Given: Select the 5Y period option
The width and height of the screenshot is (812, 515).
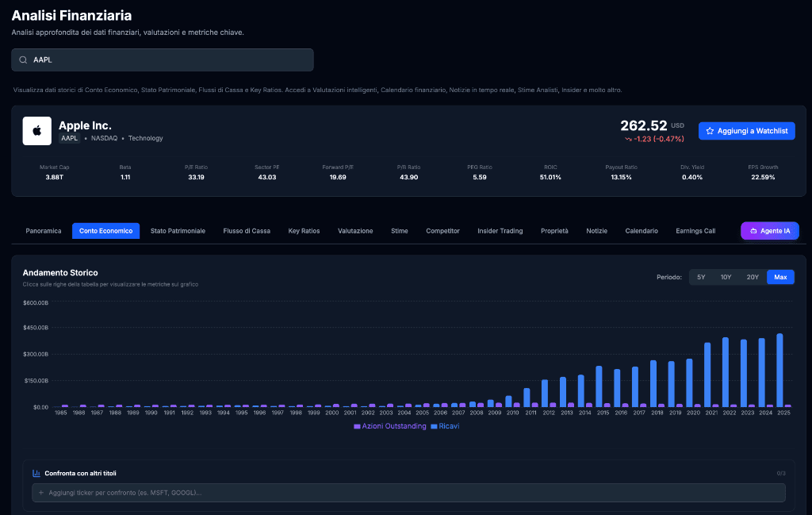Looking at the screenshot, I should point(701,277).
